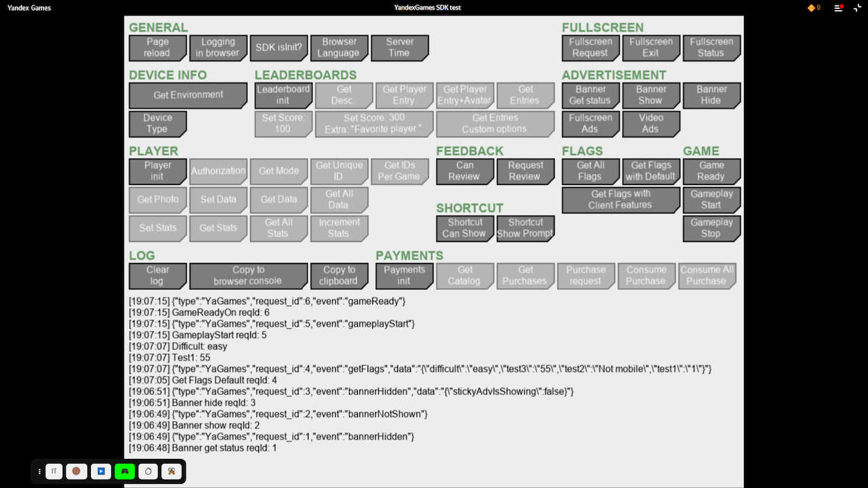Click the Copy to clipboard button

339,275
